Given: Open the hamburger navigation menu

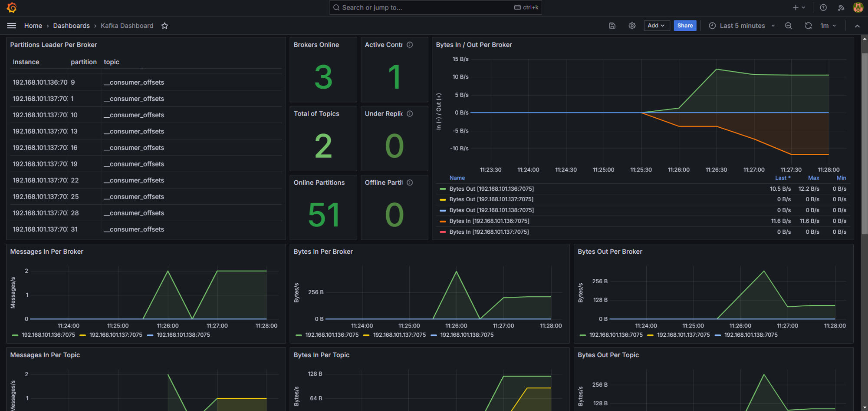Looking at the screenshot, I should click(x=12, y=26).
